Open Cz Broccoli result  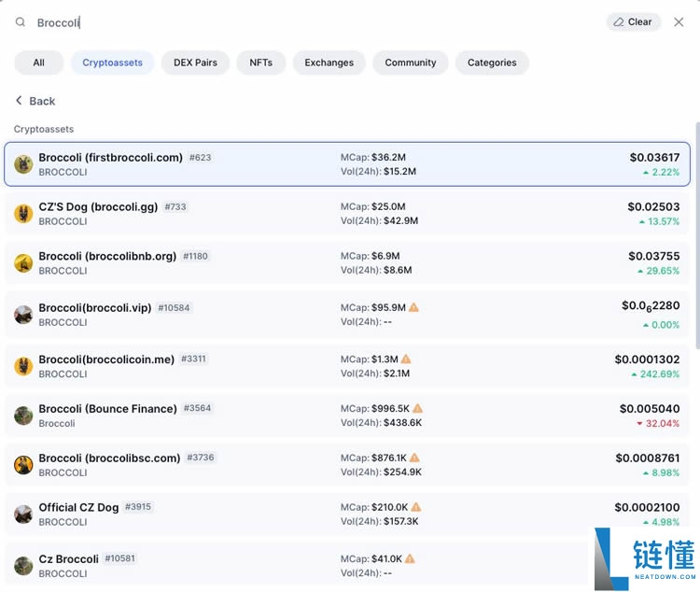pos(347,563)
